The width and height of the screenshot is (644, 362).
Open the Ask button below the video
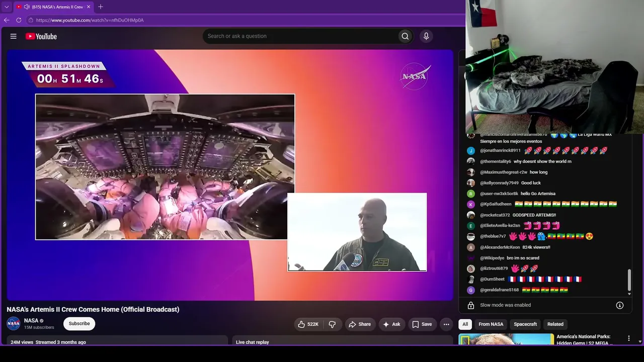click(x=391, y=324)
